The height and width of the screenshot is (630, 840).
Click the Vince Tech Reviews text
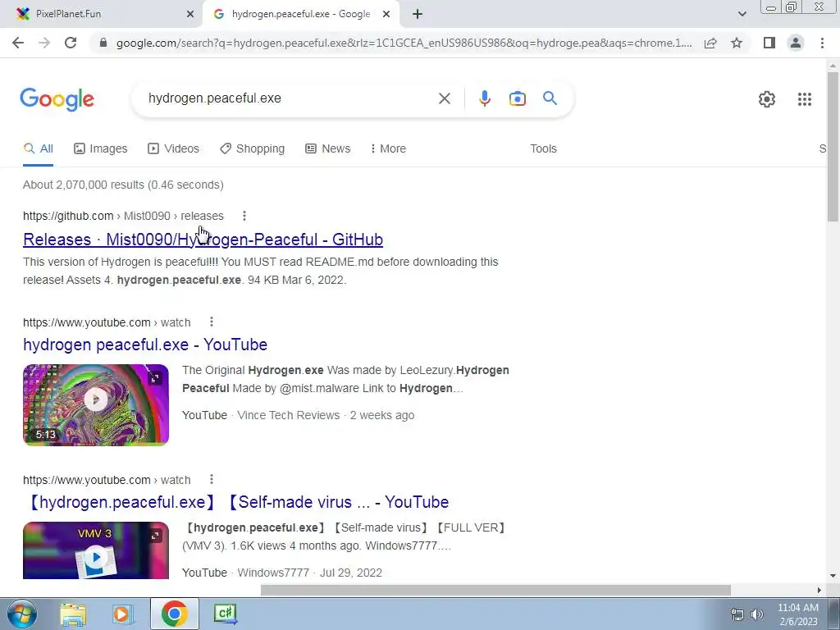(x=288, y=415)
